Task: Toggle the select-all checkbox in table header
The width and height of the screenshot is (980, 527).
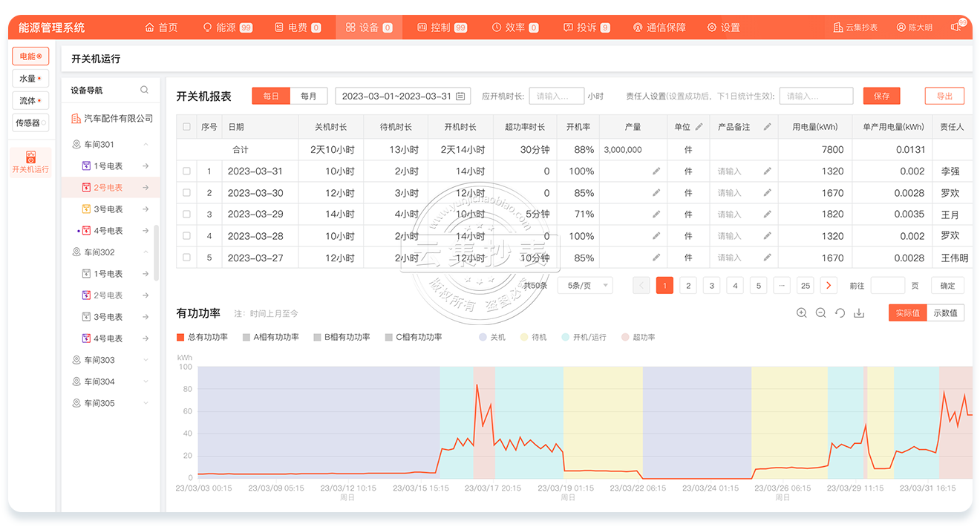Action: (x=186, y=127)
